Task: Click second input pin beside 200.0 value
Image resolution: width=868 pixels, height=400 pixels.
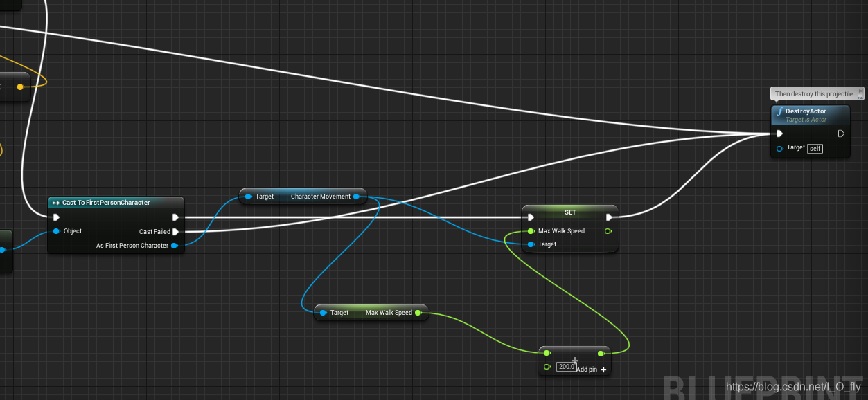Action: point(547,366)
